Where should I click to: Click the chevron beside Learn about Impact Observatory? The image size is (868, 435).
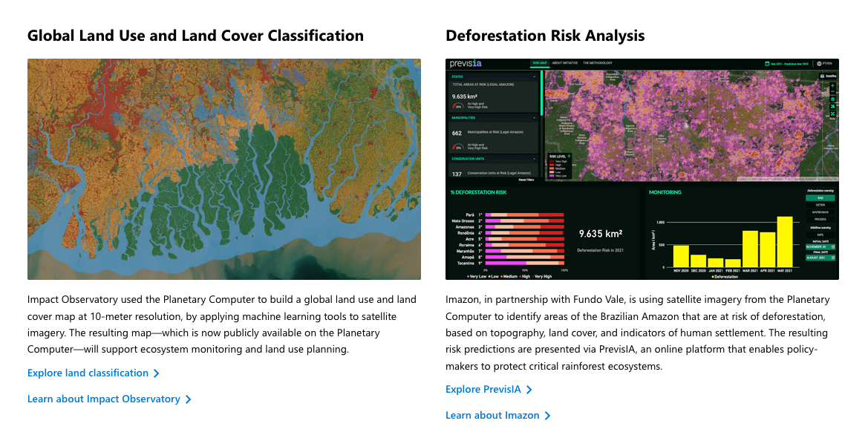tap(189, 399)
